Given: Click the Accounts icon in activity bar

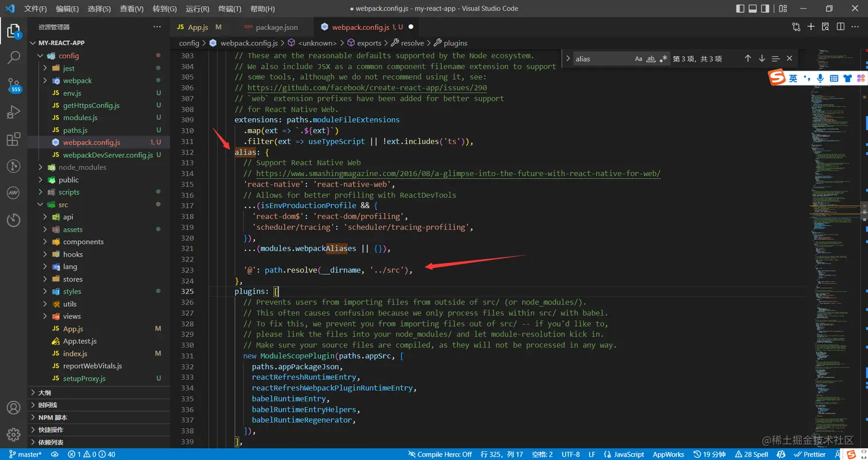Looking at the screenshot, I should (14, 408).
